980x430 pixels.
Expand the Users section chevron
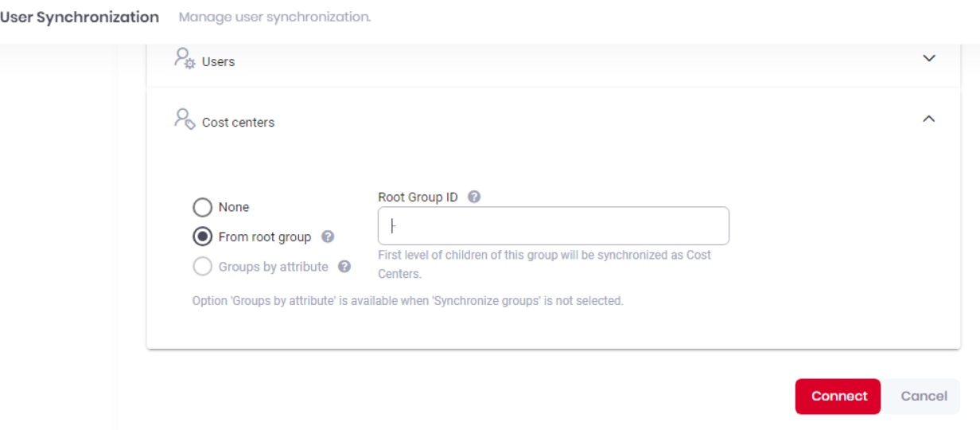pos(928,59)
